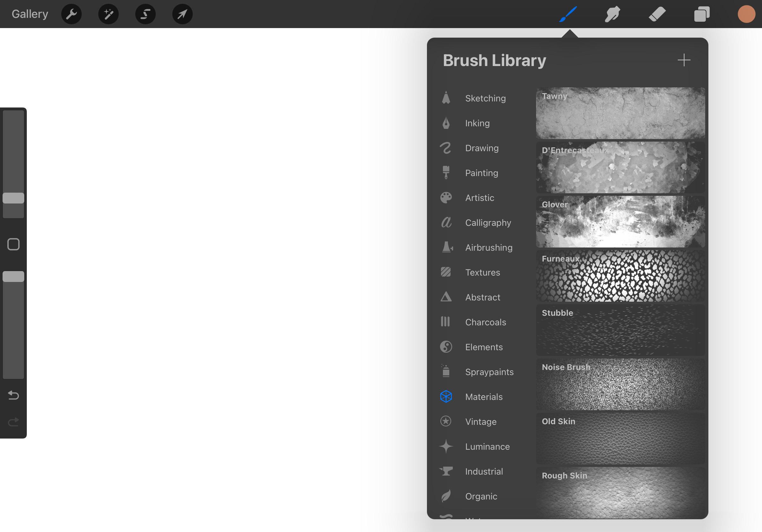Open the Actions wrench menu

pyautogui.click(x=71, y=14)
